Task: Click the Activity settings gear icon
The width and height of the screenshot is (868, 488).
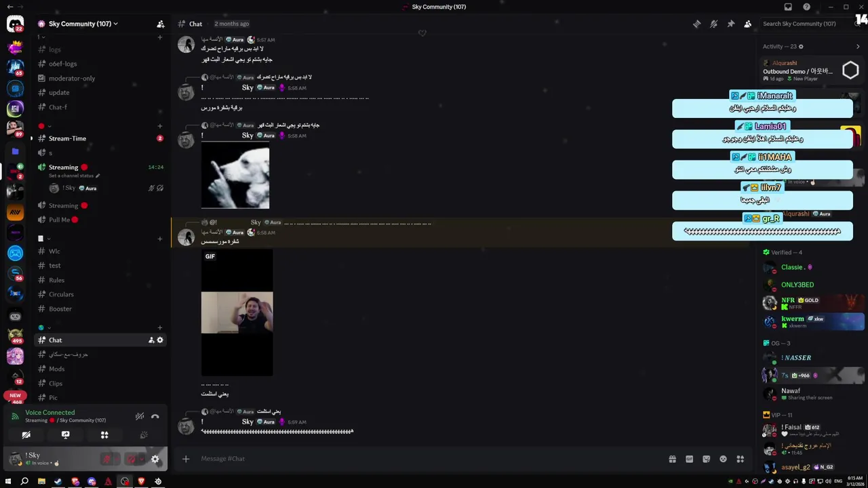Action: coord(801,47)
